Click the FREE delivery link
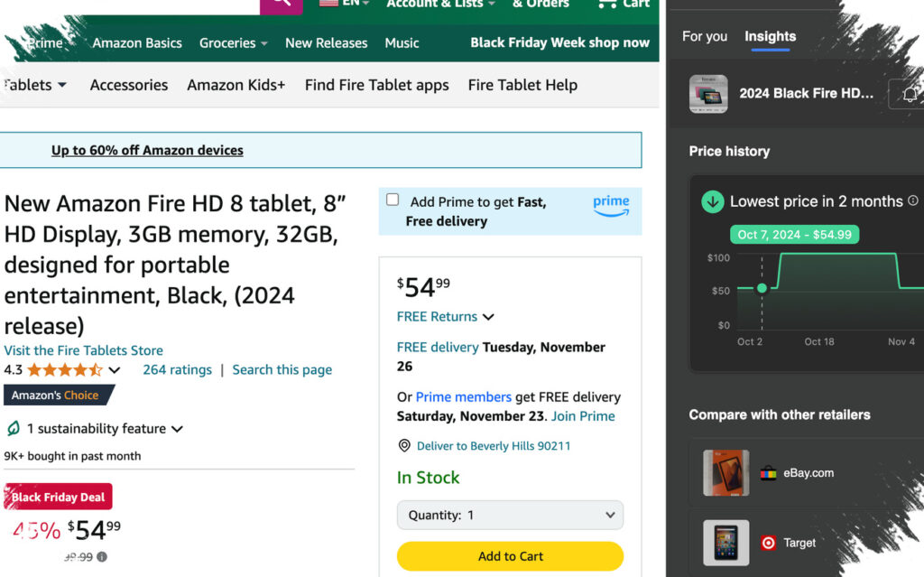924x577 pixels. tap(438, 347)
